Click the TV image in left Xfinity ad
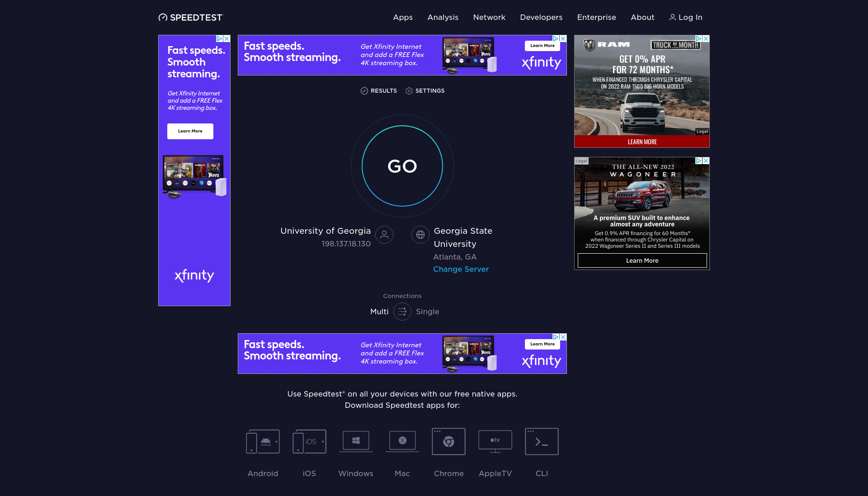The image size is (868, 496). (x=194, y=177)
